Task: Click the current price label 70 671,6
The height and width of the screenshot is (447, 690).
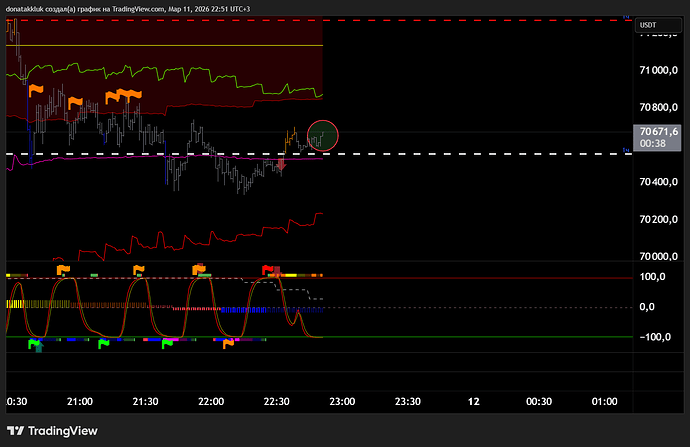Action: [660, 131]
